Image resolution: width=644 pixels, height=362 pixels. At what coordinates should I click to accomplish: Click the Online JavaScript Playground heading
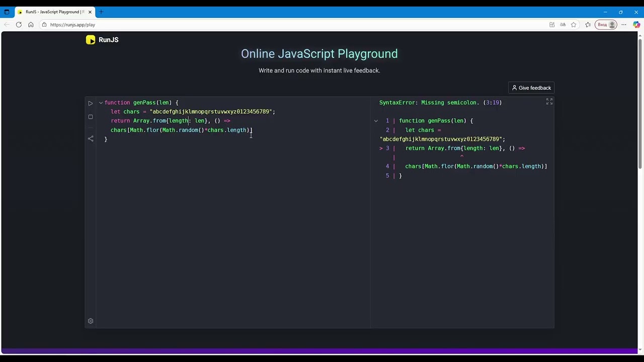point(319,54)
